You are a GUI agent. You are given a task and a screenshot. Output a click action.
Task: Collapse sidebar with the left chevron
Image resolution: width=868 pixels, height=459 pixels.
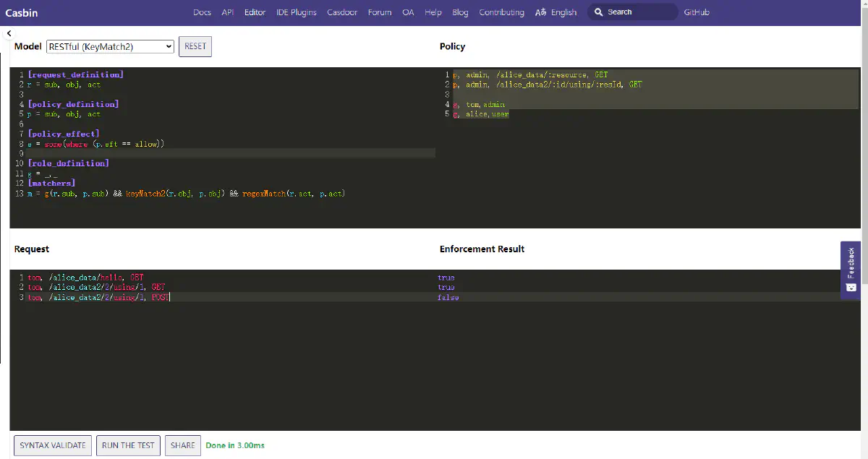[9, 34]
